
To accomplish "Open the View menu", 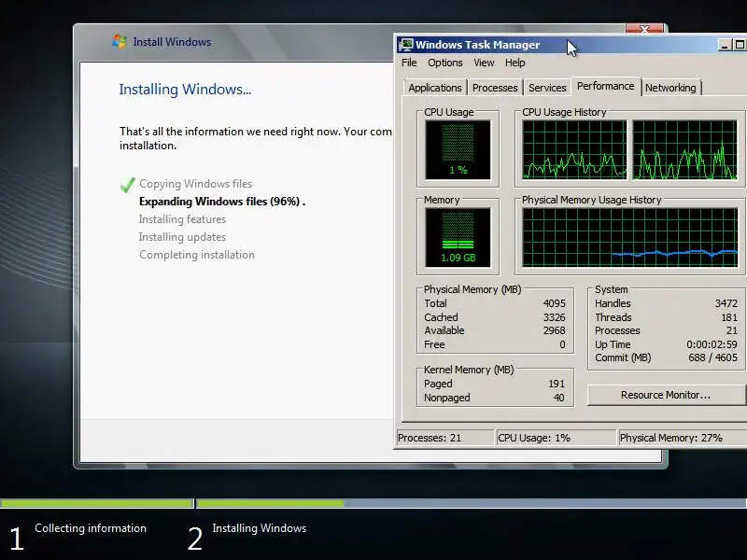I will 484,63.
